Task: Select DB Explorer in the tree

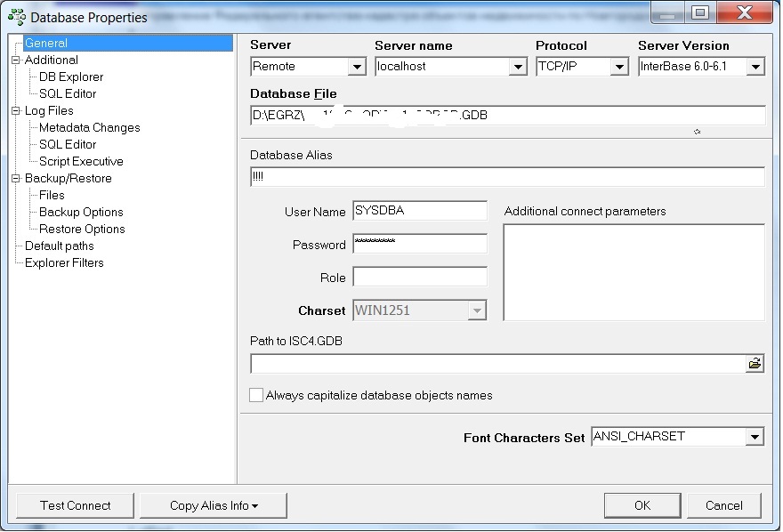Action: click(71, 77)
